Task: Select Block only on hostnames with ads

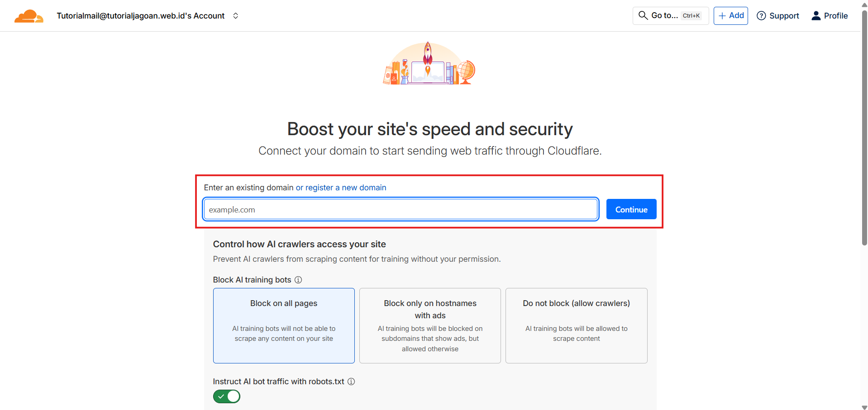Action: (430, 325)
